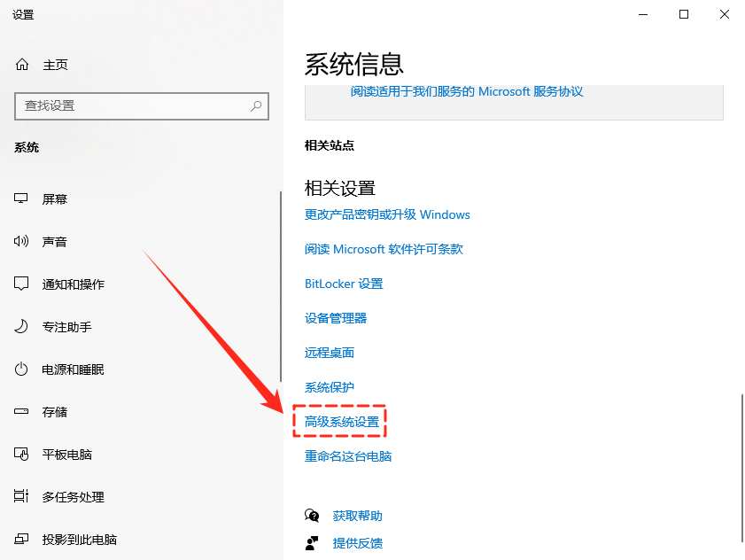Open 通知和操作 settings
The height and width of the screenshot is (560, 745).
click(x=74, y=284)
